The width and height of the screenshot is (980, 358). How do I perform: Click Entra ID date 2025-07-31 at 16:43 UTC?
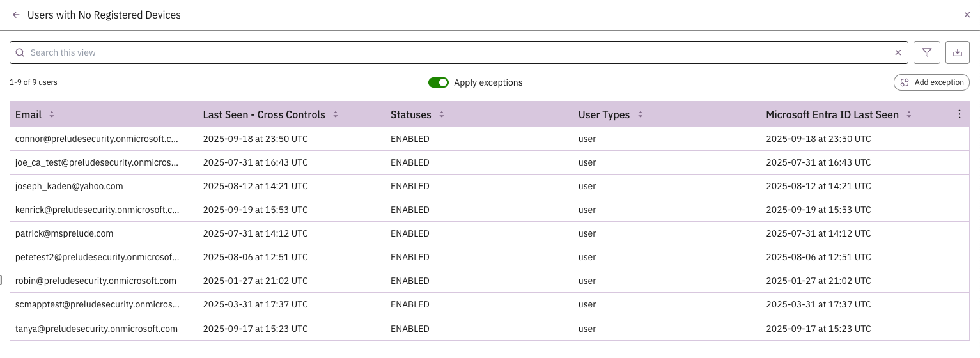818,162
